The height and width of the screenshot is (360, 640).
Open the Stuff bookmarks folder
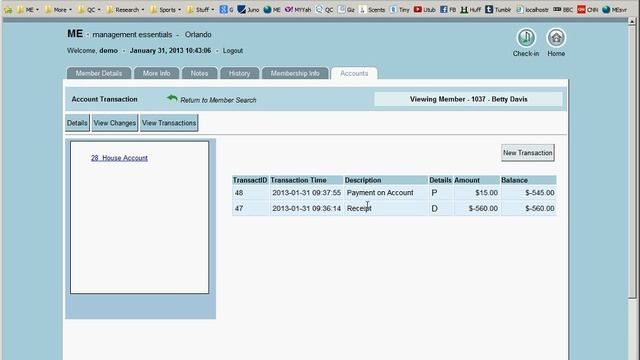200,9
